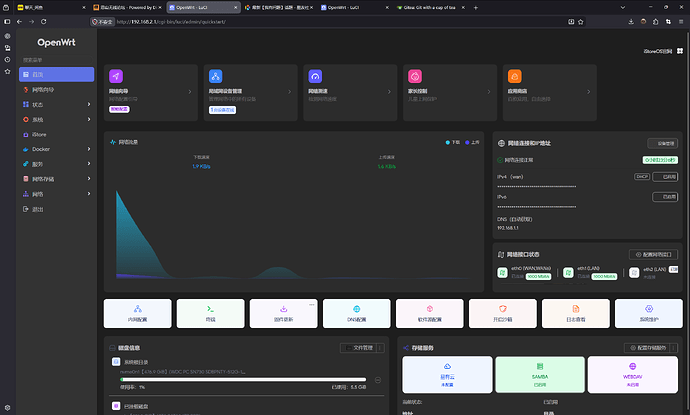
Task: Select iStore in the sidebar
Action: tap(56, 134)
